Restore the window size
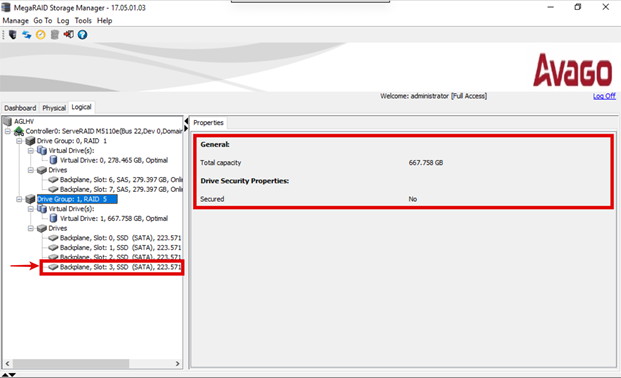621x378 pixels. pyautogui.click(x=578, y=7)
